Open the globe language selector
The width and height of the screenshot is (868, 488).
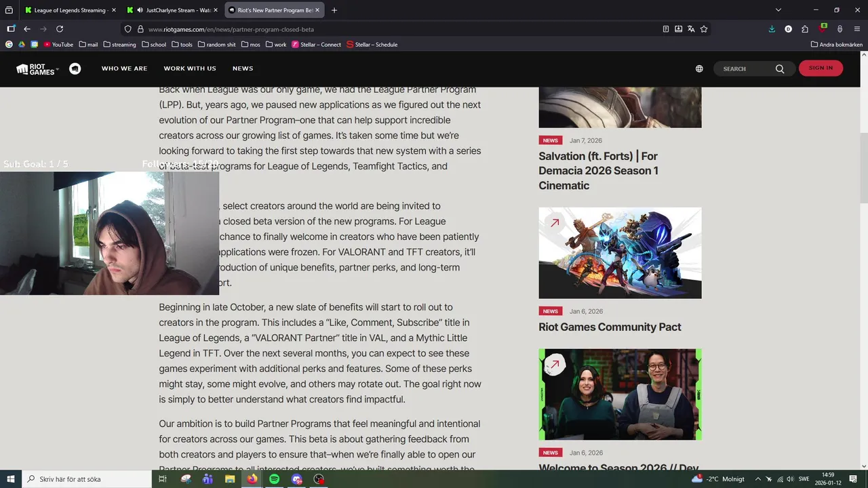(699, 68)
